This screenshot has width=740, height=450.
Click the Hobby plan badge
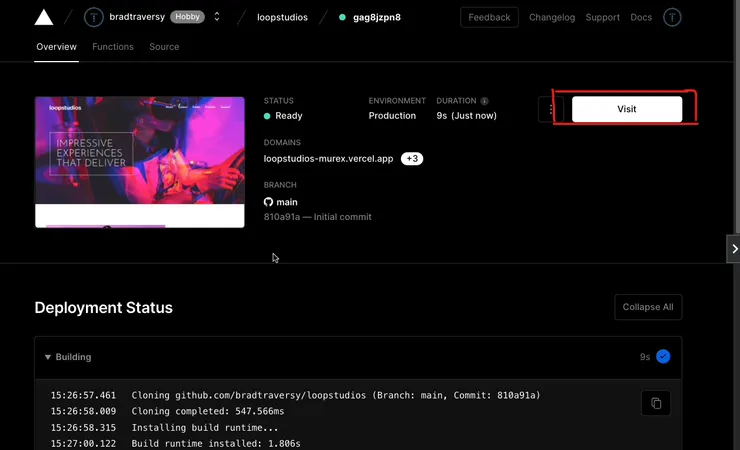(187, 17)
